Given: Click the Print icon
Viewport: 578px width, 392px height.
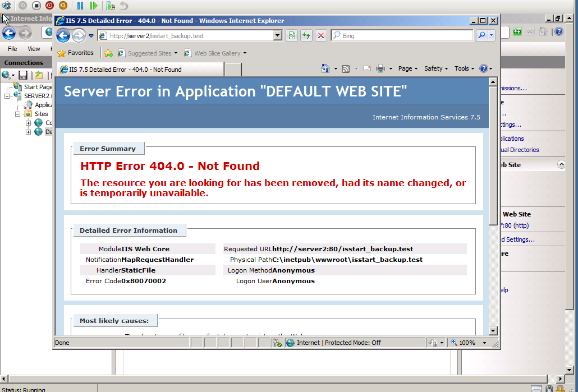Looking at the screenshot, I should [x=380, y=68].
